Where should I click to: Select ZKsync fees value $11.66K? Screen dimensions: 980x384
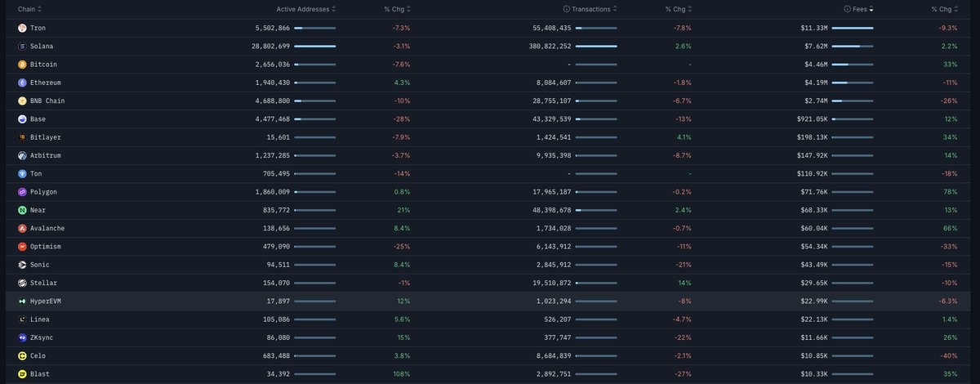pos(813,337)
